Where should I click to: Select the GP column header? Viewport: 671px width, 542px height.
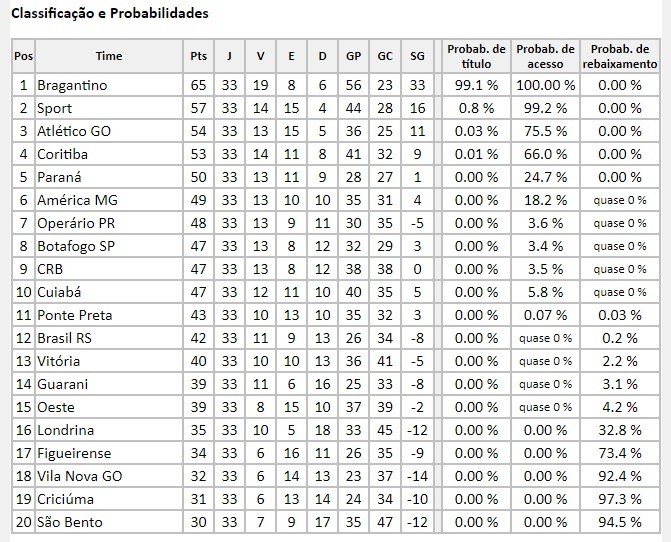tap(353, 56)
